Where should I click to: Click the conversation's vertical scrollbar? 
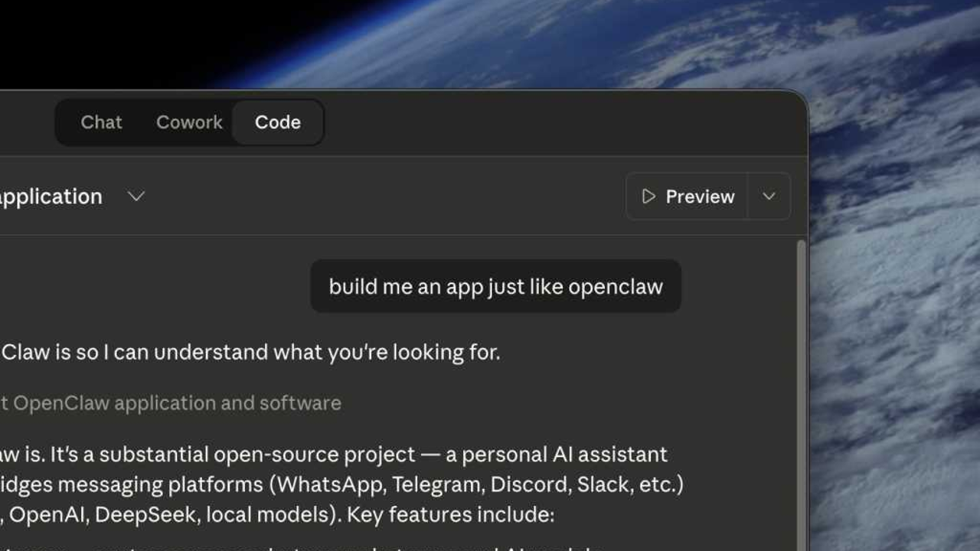(802, 383)
